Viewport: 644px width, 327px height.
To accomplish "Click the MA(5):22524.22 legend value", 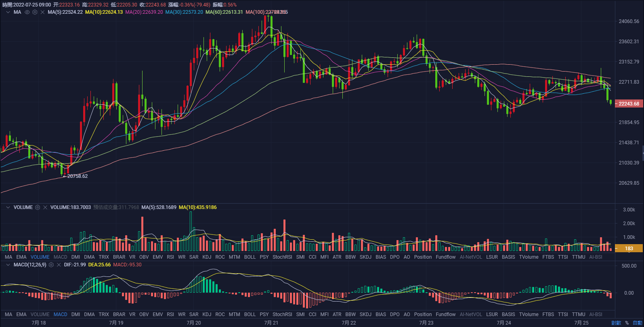I will [65, 12].
